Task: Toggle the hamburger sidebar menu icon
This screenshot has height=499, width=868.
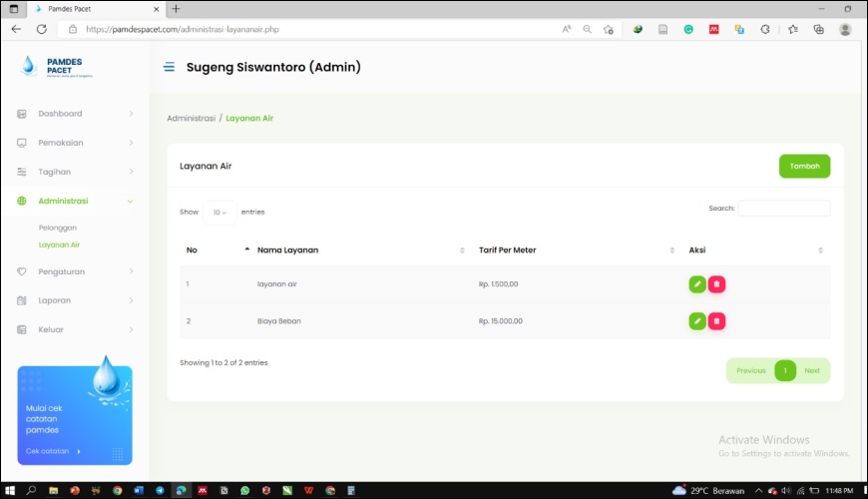Action: (169, 68)
